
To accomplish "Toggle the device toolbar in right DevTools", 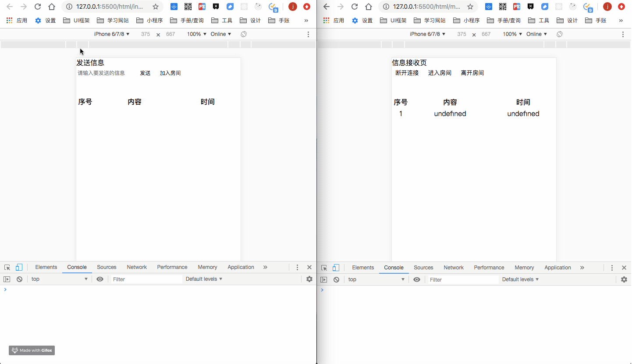I will [x=336, y=267].
